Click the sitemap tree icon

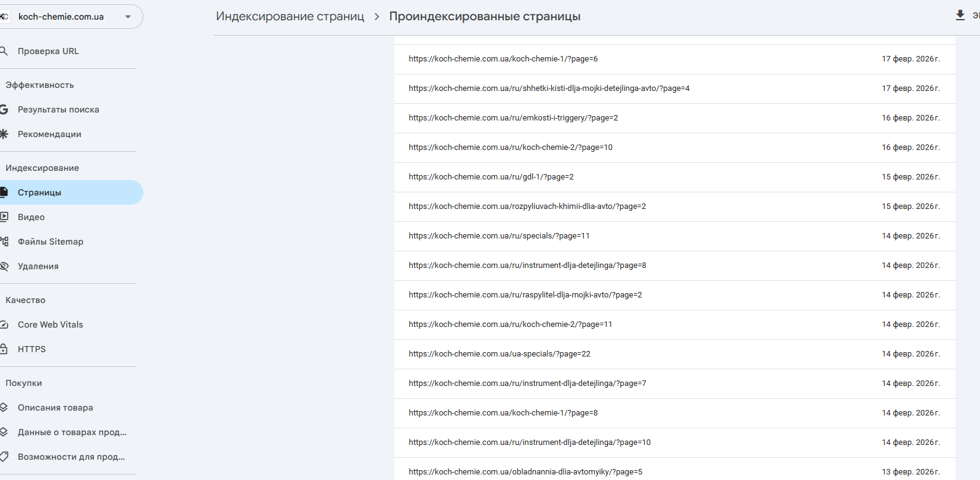4,242
